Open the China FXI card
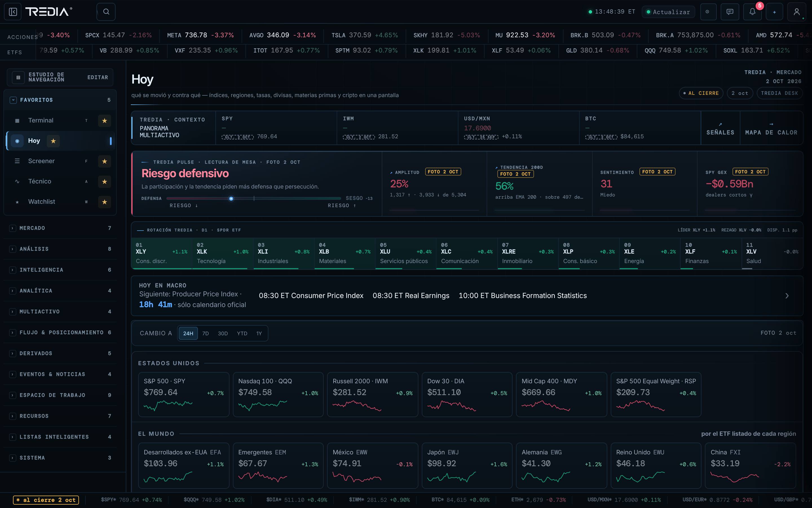Screen dimensions: 812x508 pos(750,466)
